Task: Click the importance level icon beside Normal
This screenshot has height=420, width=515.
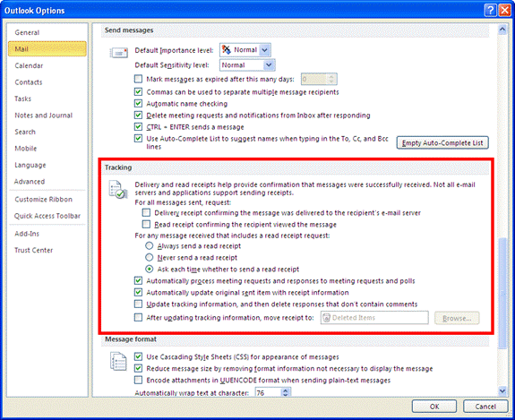Action: (x=227, y=50)
